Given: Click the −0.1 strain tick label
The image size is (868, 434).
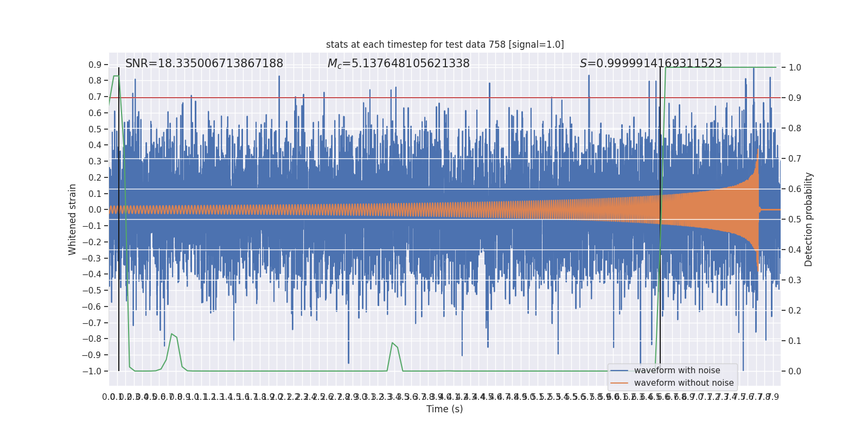Looking at the screenshot, I should point(92,226).
